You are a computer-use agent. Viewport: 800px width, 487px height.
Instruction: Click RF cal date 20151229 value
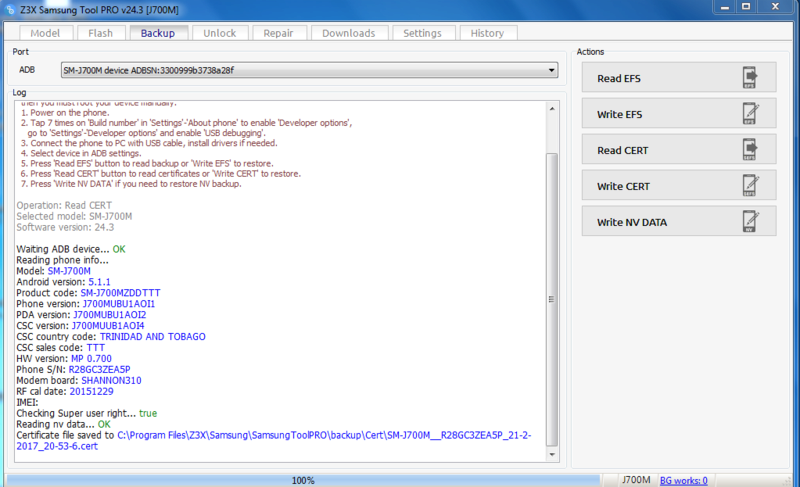[91, 392]
